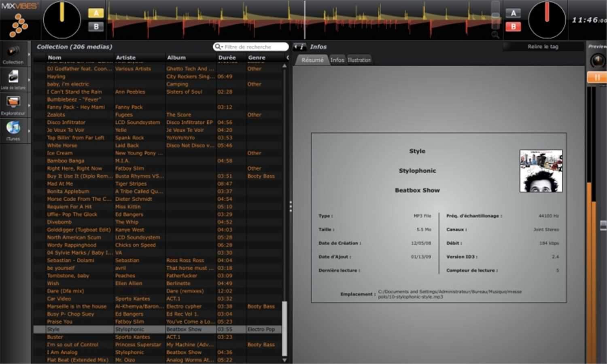Enable the gray B button on left deck

[96, 27]
